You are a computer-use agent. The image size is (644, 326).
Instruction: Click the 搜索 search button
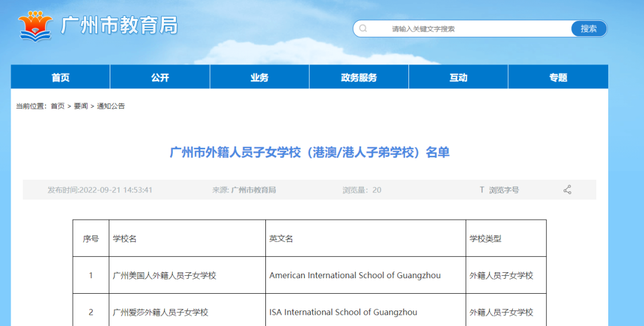tap(589, 29)
